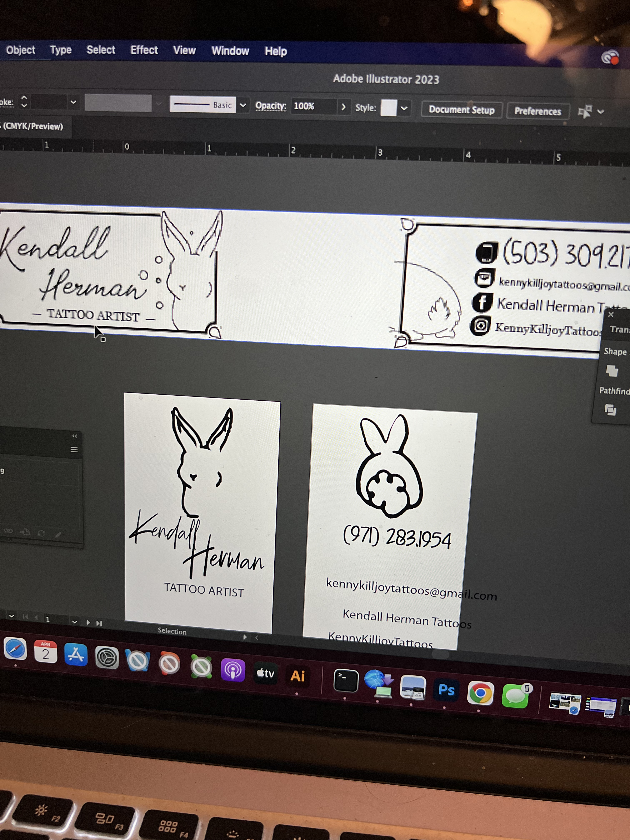Jump to last artboard button
630x840 pixels.
[x=99, y=623]
